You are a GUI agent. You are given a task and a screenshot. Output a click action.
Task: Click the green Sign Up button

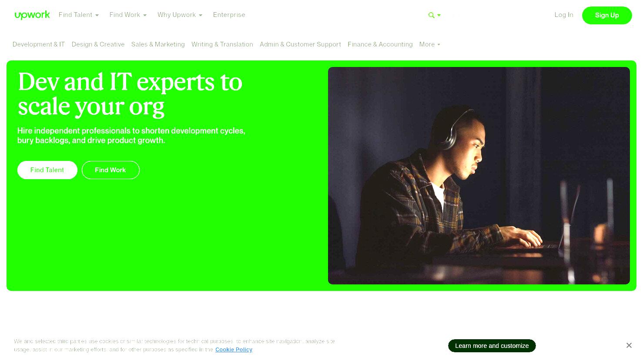[607, 15]
